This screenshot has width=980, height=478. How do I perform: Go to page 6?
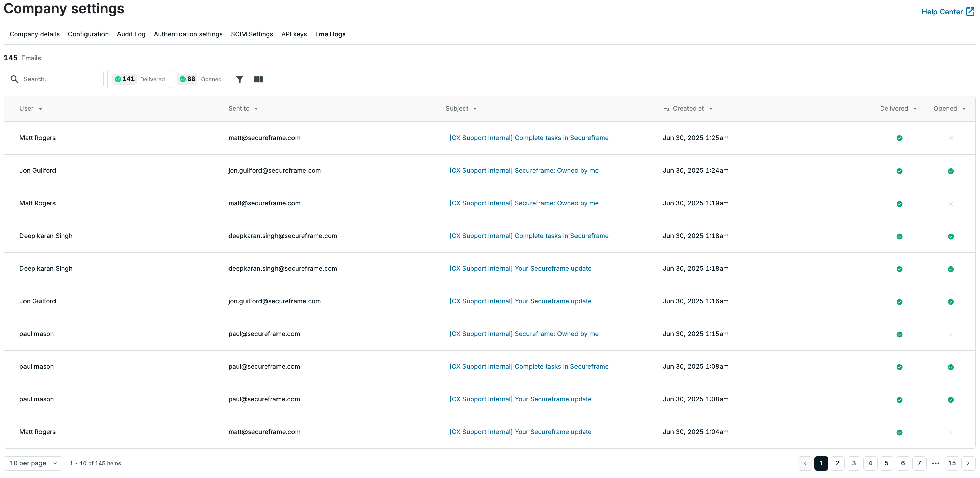[903, 463]
